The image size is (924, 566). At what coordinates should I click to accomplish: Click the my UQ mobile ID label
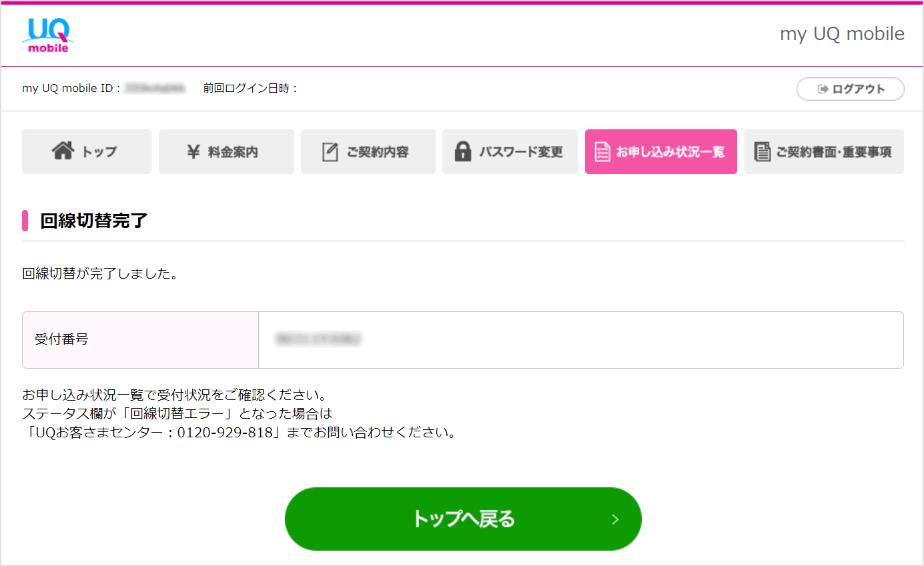(x=71, y=88)
